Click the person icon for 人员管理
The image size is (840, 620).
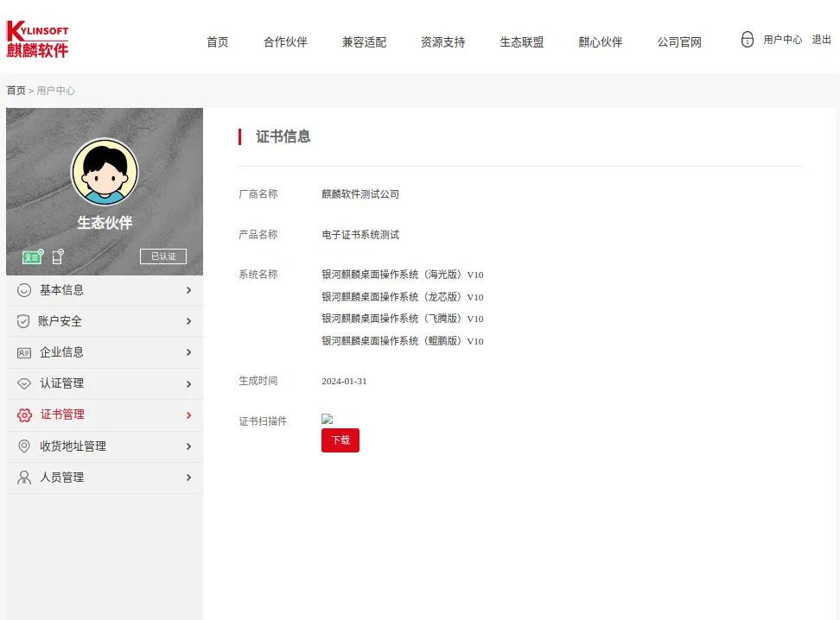(x=24, y=478)
